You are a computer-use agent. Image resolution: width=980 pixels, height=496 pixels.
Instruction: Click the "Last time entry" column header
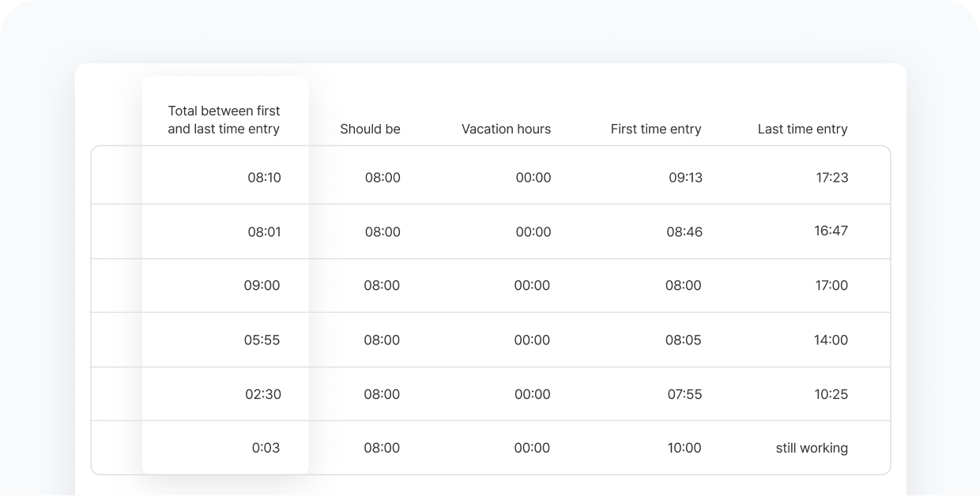click(802, 129)
